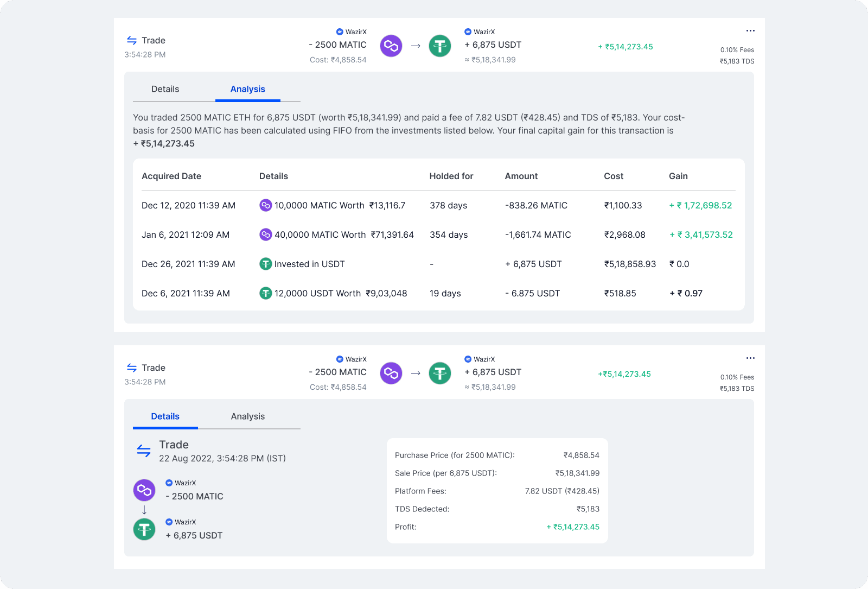Image resolution: width=868 pixels, height=589 pixels.
Task: Switch to the Analysis tab in the bottom card
Action: [248, 416]
